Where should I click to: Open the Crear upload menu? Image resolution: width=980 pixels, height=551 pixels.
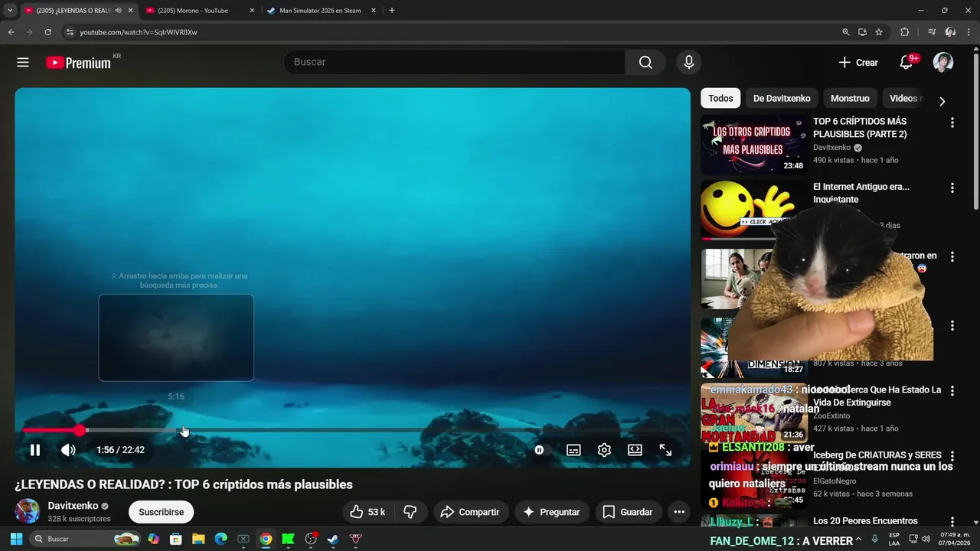click(x=858, y=63)
